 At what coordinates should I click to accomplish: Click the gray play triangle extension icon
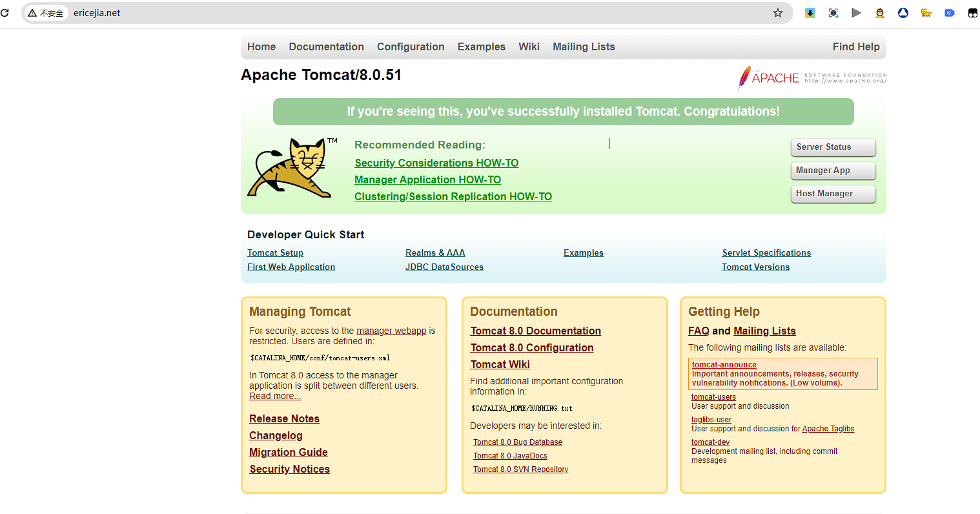pyautogui.click(x=857, y=13)
